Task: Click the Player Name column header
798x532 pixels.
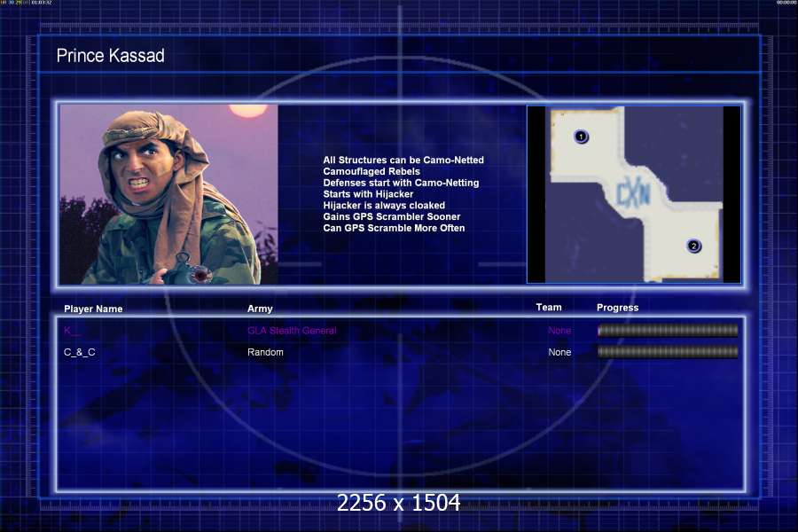Action: (93, 309)
